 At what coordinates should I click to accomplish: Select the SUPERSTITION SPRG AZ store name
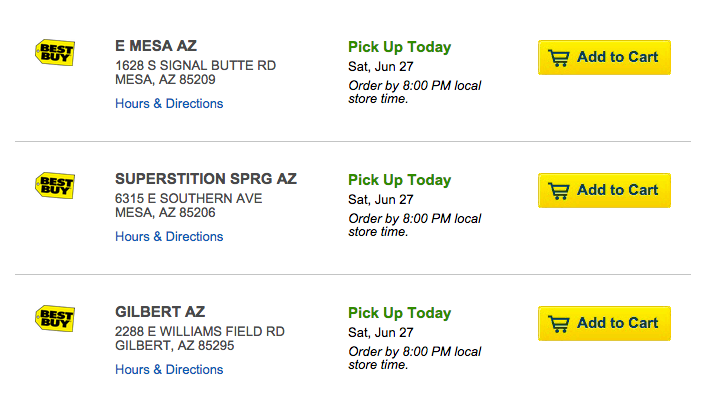(x=206, y=179)
